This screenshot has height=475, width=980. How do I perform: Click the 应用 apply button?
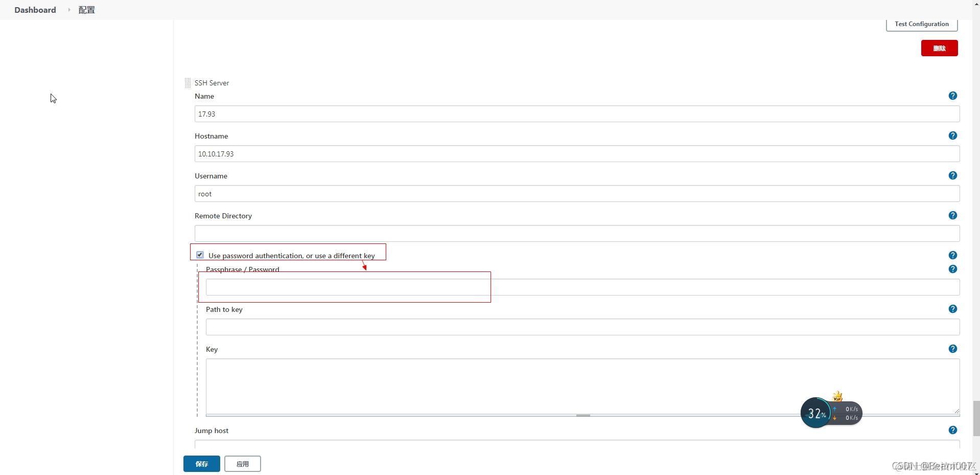(x=243, y=464)
